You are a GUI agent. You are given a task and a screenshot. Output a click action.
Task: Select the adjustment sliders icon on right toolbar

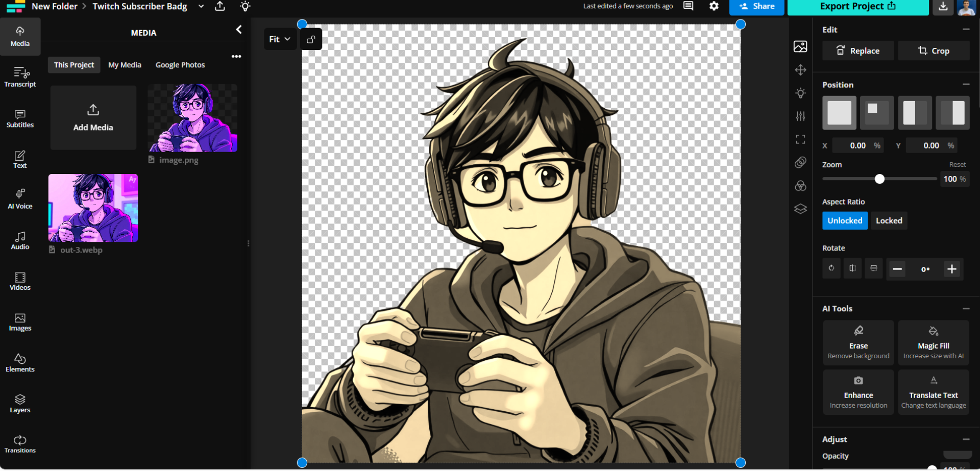click(x=800, y=116)
